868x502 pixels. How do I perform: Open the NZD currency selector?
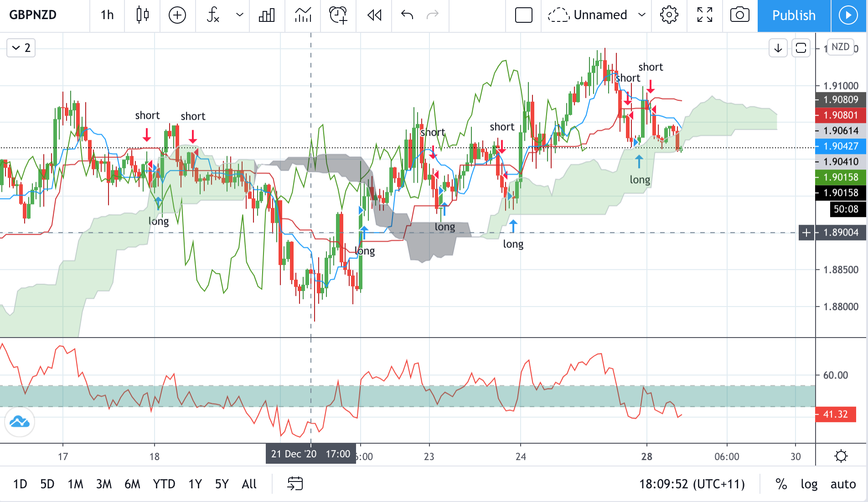(x=840, y=47)
